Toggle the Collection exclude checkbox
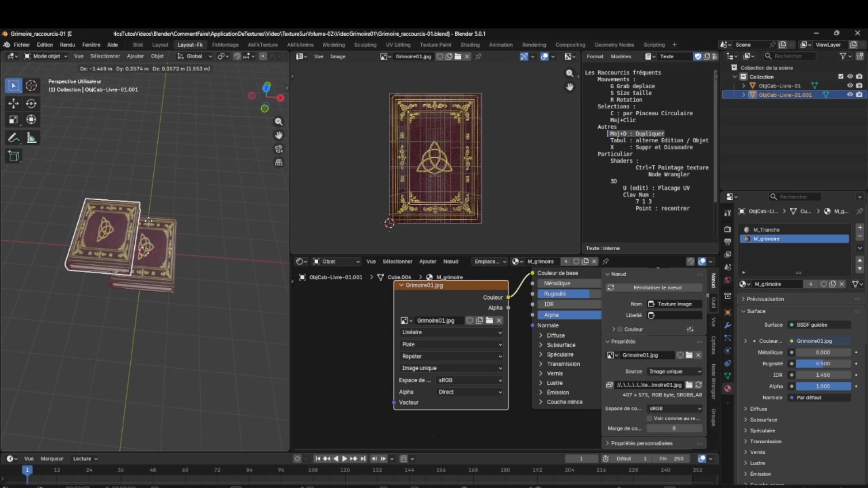Image resolution: width=868 pixels, height=488 pixels. click(840, 76)
